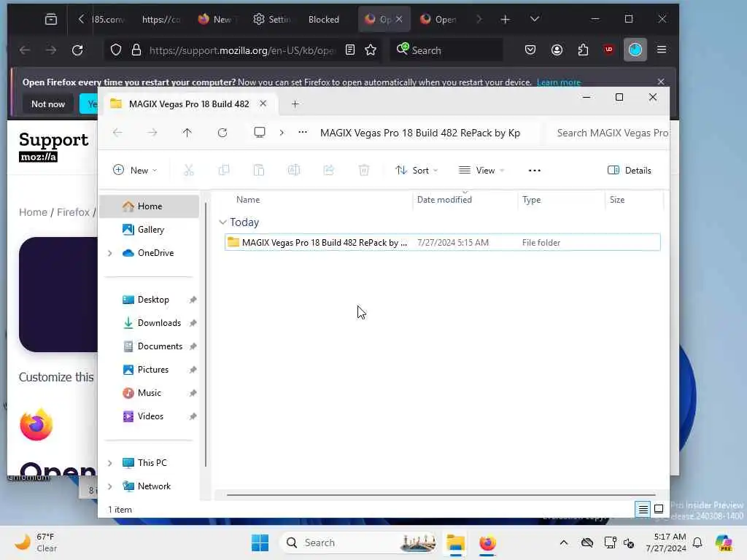This screenshot has width=747, height=560.
Task: Click the Firefox address URL bar
Action: (242, 50)
